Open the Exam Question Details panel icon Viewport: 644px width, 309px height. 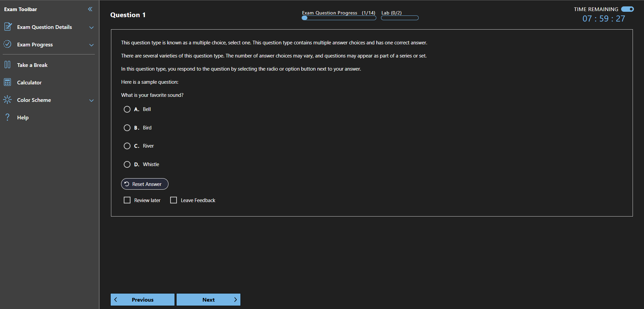(x=8, y=27)
